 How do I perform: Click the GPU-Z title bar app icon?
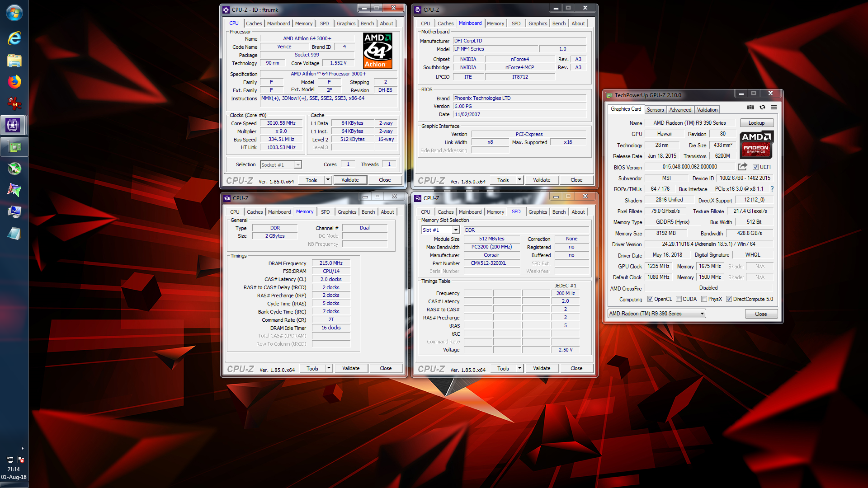[609, 95]
